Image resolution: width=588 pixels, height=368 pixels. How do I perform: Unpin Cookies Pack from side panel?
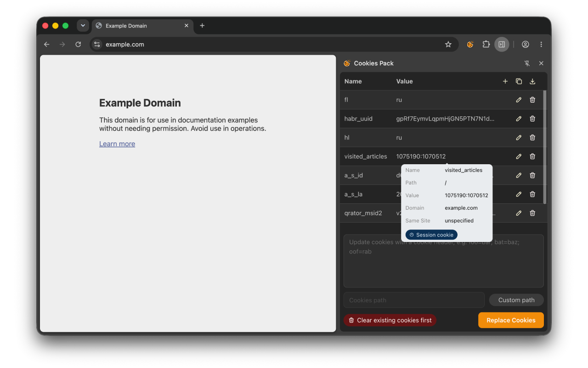tap(527, 63)
